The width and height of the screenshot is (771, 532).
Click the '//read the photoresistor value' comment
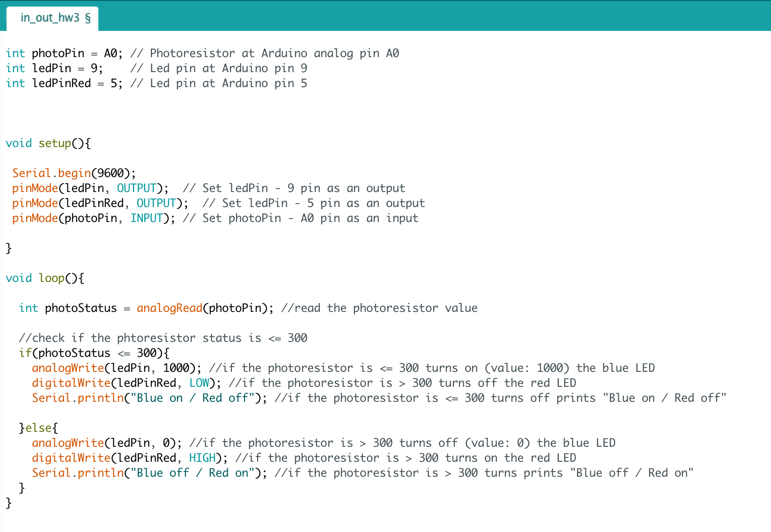[379, 308]
